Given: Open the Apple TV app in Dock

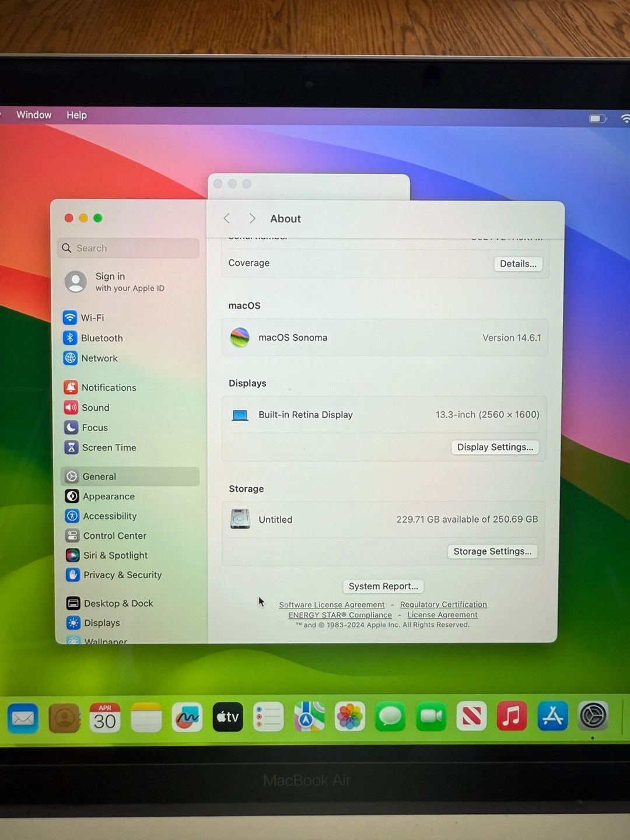Looking at the screenshot, I should [x=228, y=717].
